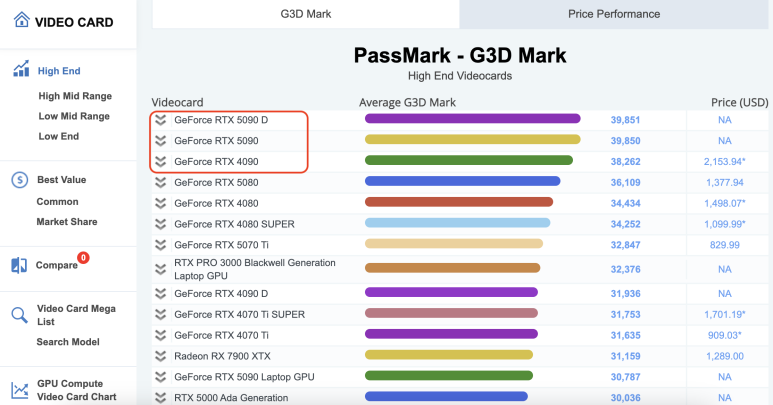Open the High Mid Range chart
Image resolution: width=773 pixels, height=405 pixels.
(75, 96)
